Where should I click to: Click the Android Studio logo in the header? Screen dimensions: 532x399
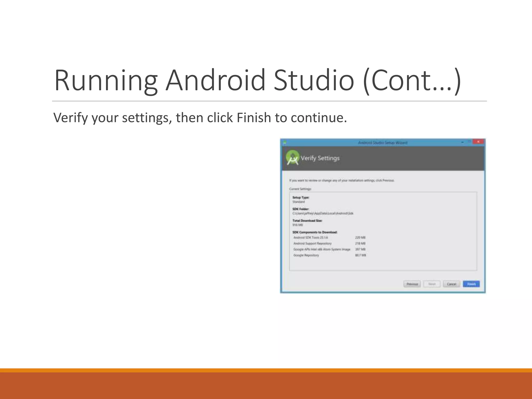click(x=292, y=157)
